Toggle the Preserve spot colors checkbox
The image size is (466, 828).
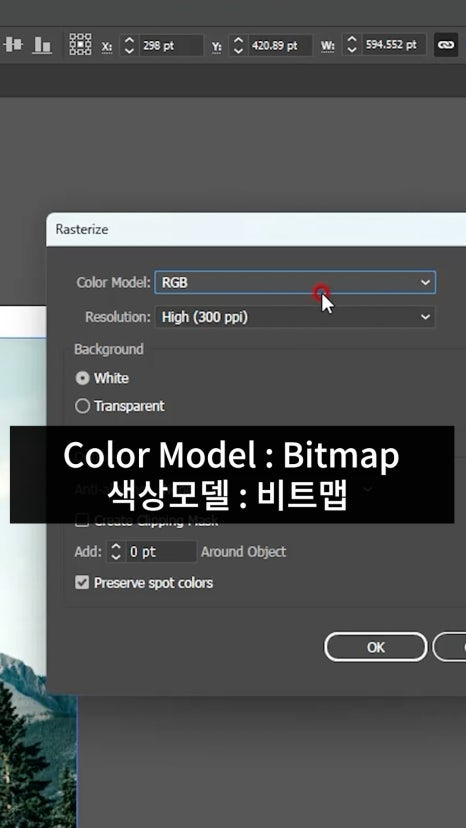click(x=82, y=583)
